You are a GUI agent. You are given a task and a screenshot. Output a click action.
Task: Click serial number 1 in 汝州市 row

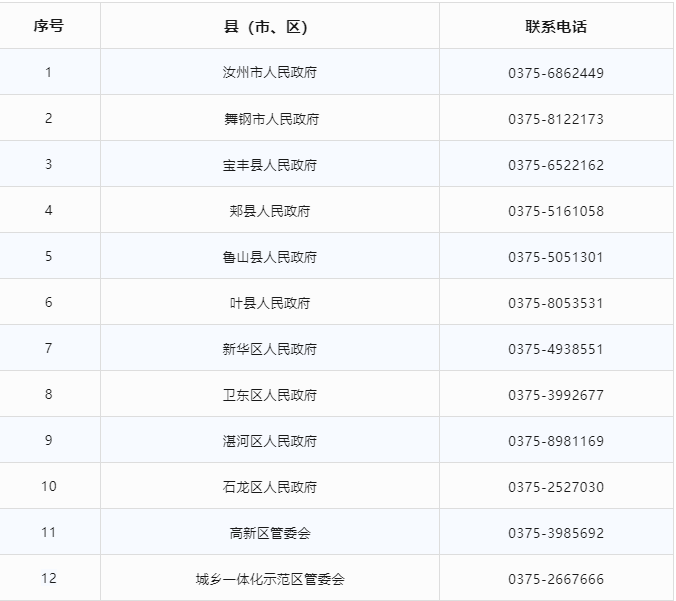click(x=49, y=72)
